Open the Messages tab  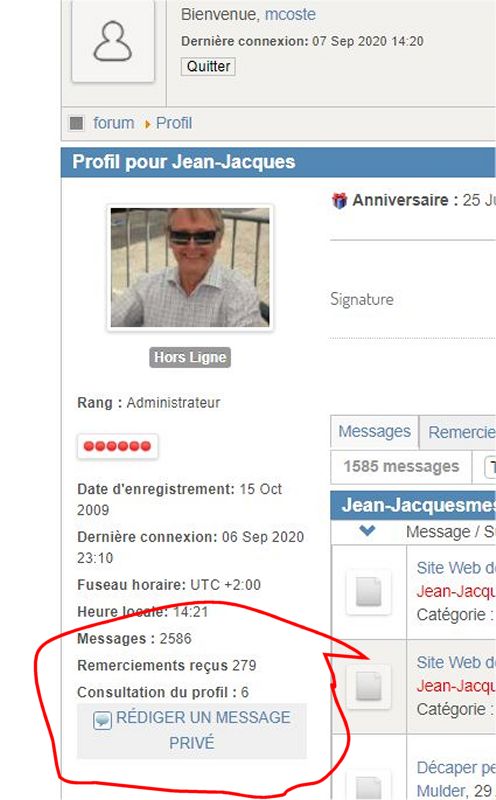coord(375,432)
